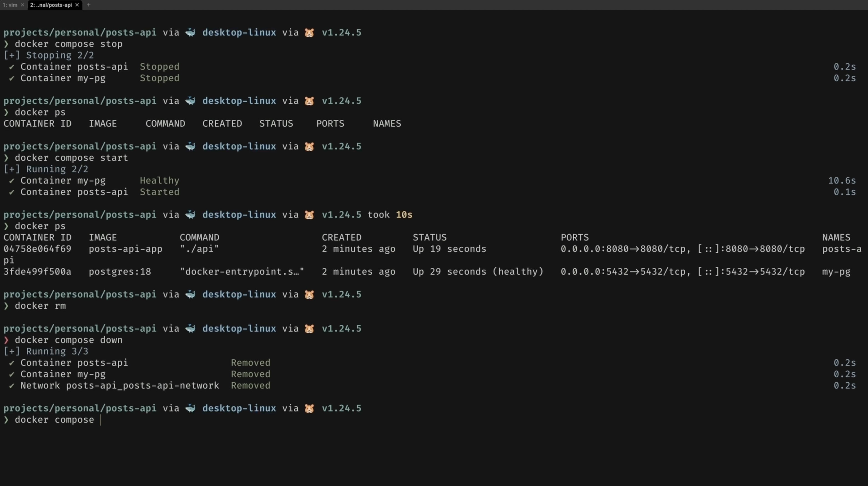Screen dimensions: 868x486
Task: Close the vim tab
Action: tap(23, 5)
